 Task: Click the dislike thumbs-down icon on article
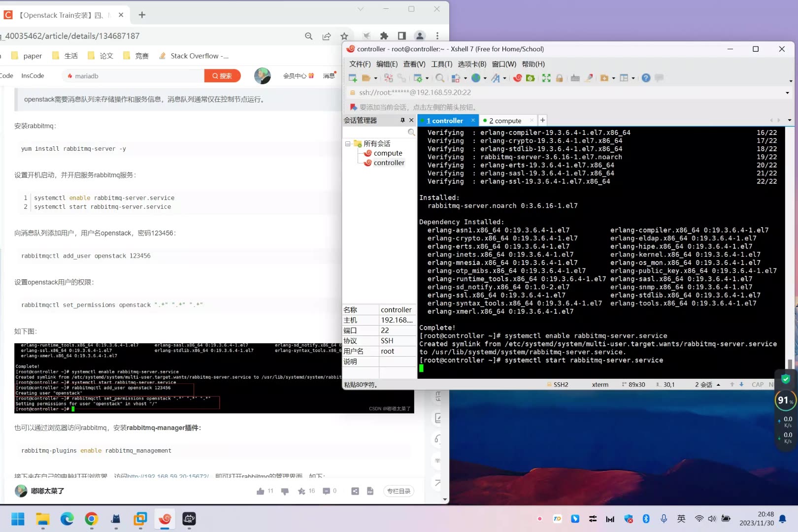[x=285, y=491]
